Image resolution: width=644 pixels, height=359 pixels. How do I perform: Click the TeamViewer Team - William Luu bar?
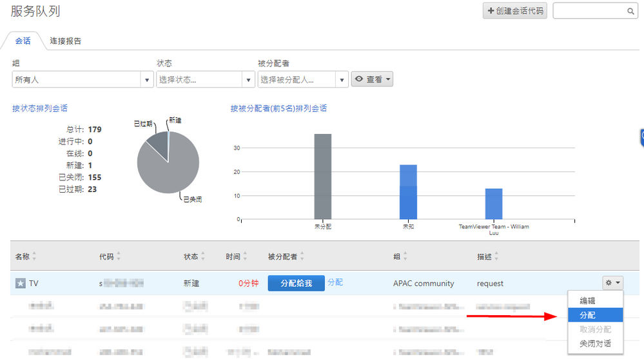pos(494,204)
